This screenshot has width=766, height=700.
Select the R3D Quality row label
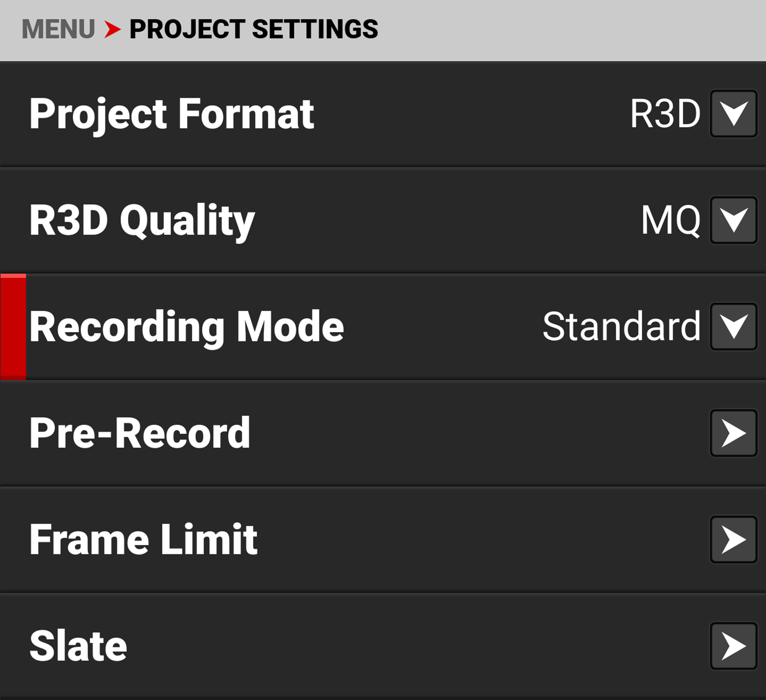(142, 220)
